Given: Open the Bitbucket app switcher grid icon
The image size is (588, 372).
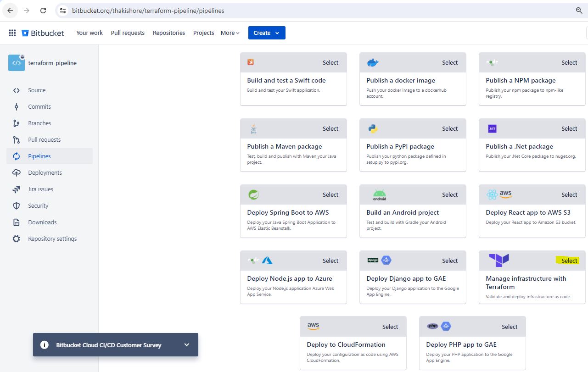Looking at the screenshot, I should coord(12,33).
